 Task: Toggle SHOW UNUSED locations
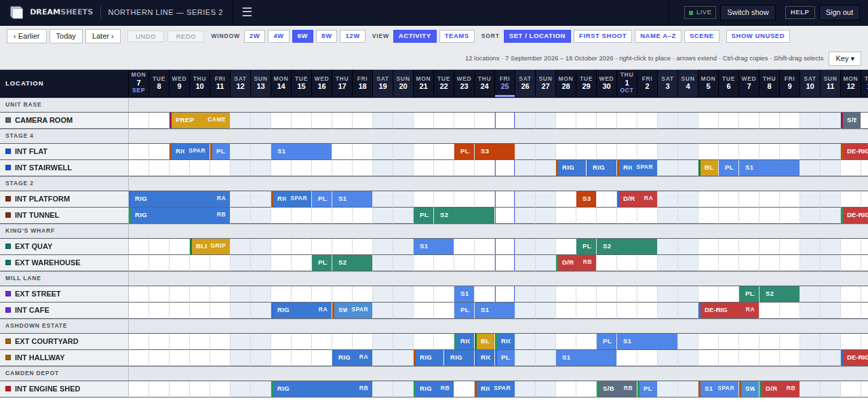click(x=758, y=36)
